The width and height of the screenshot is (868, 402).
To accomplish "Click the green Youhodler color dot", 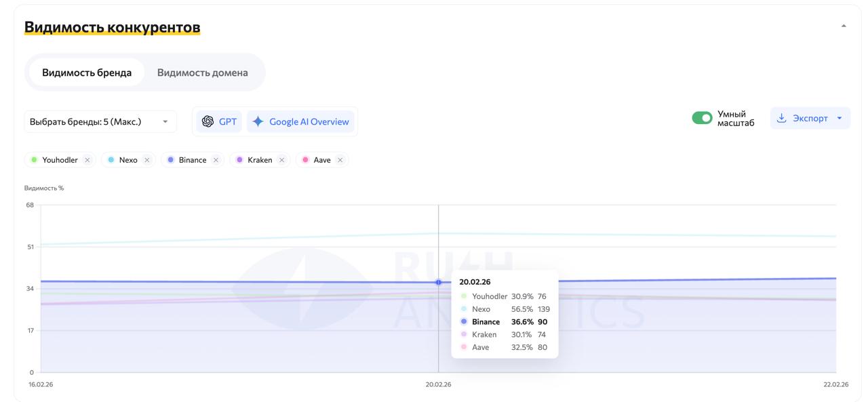I will point(34,160).
